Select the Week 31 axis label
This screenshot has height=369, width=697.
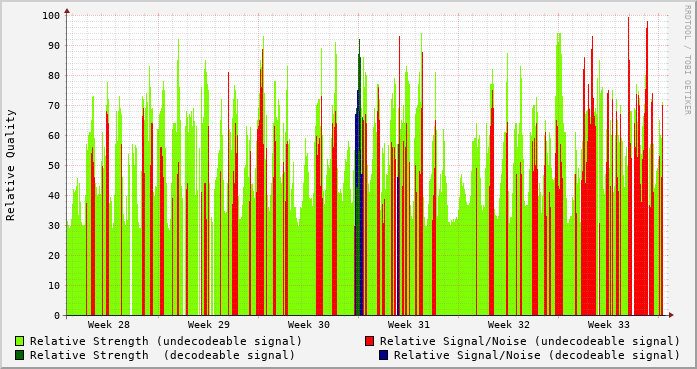pos(409,325)
